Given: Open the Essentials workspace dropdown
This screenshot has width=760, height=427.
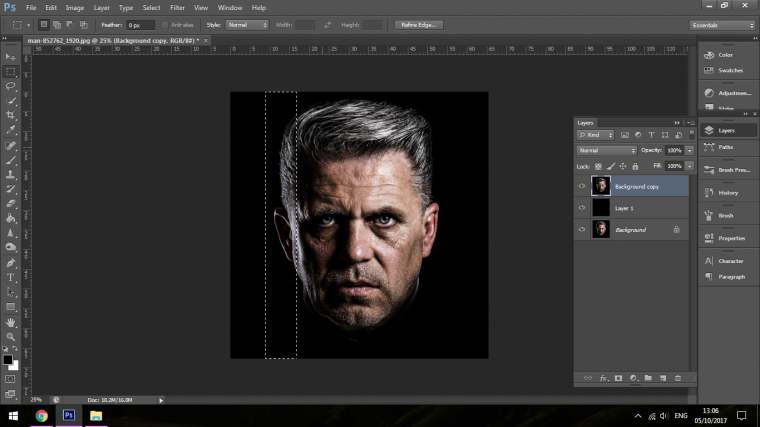Looking at the screenshot, I should [723, 25].
